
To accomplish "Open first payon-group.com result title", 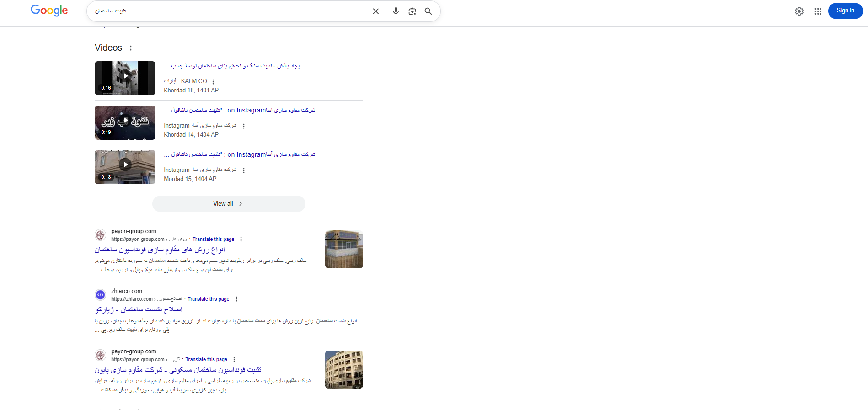I will (x=160, y=250).
